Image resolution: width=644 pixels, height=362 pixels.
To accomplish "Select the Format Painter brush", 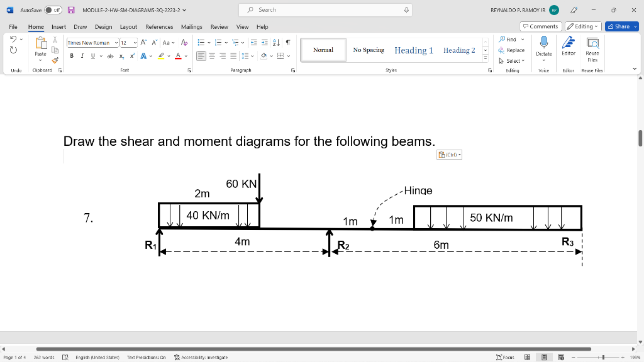I will (55, 60).
